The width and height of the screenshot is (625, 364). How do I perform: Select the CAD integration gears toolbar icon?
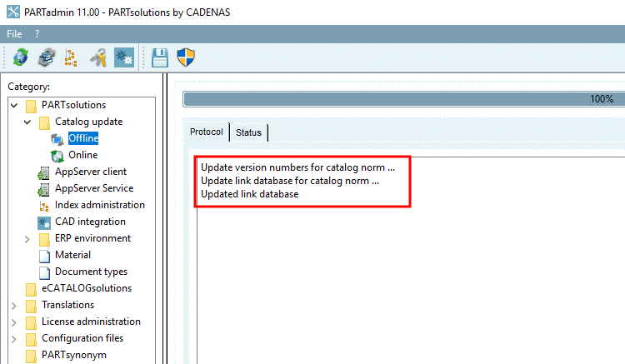(124, 57)
